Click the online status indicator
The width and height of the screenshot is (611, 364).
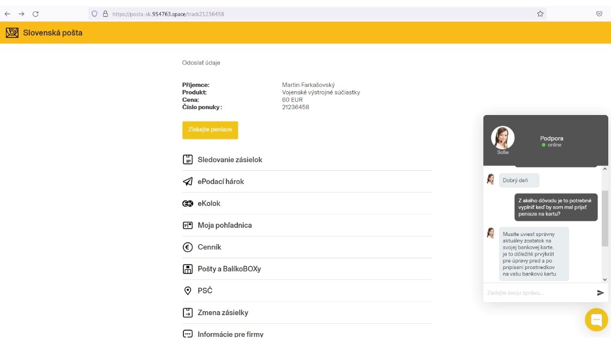tap(551, 145)
